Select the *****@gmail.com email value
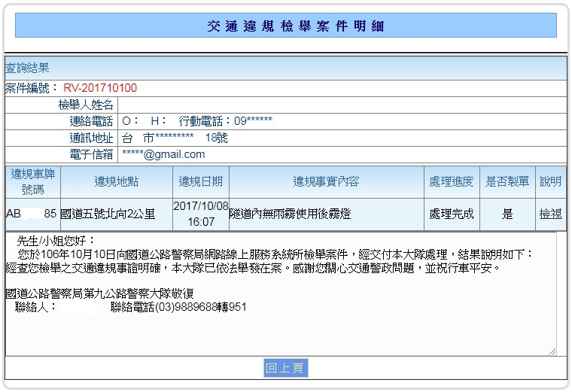This screenshot has width=572, height=392. coord(163,154)
